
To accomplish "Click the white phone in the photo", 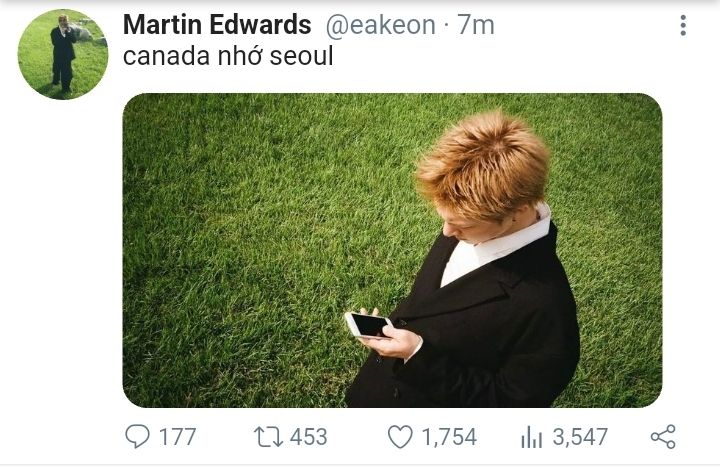I will click(369, 326).
